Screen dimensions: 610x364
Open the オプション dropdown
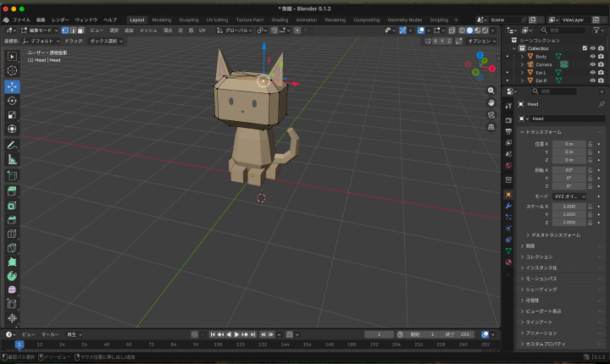tap(481, 41)
